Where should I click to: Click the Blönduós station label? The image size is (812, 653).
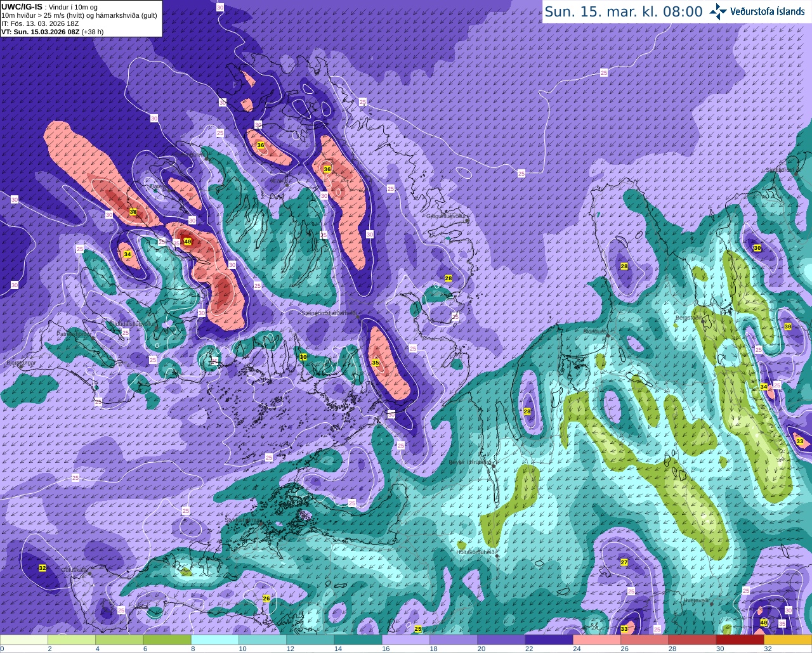point(595,332)
